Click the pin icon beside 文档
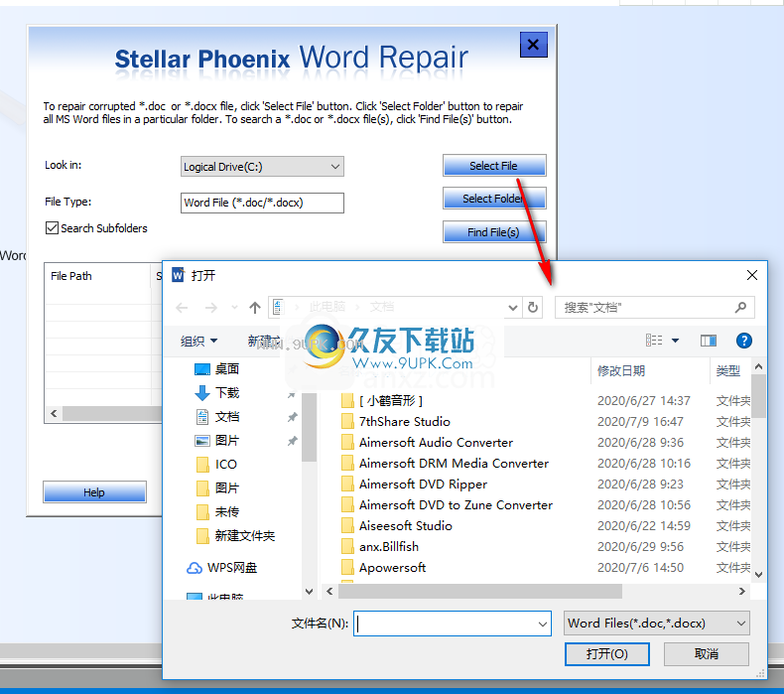784x694 pixels. click(x=293, y=417)
